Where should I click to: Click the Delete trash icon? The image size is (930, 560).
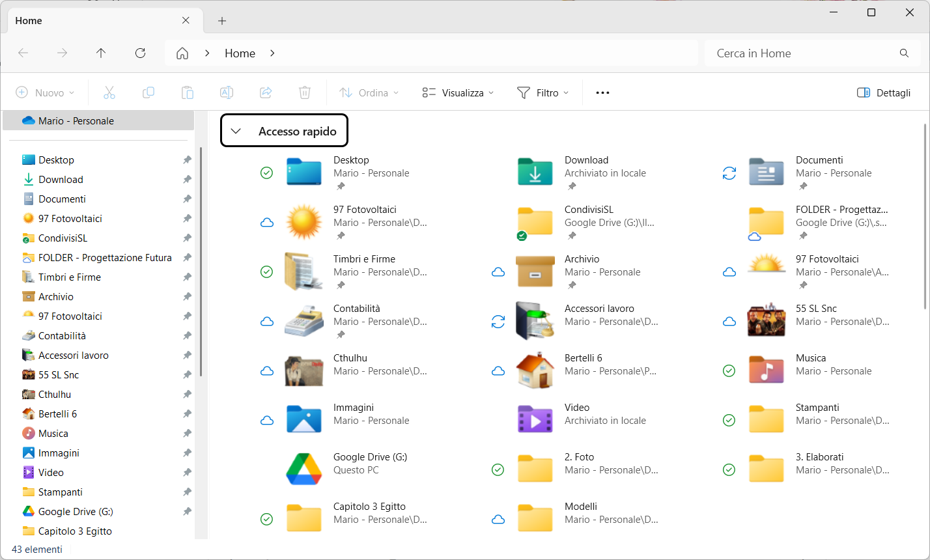305,92
